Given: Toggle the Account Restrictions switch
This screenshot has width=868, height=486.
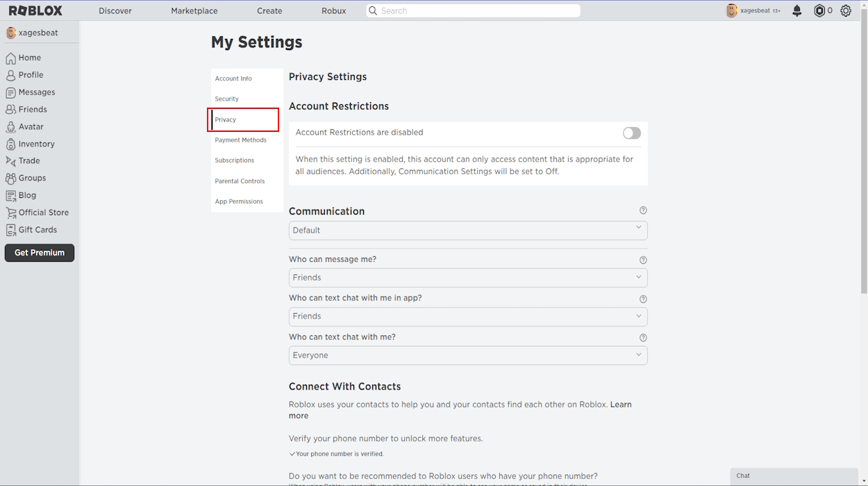Looking at the screenshot, I should click(x=631, y=133).
